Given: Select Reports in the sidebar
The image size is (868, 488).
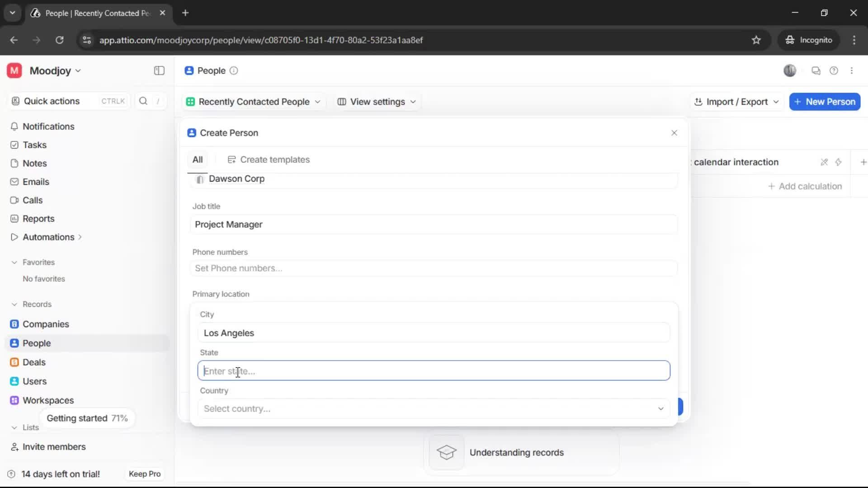Looking at the screenshot, I should [38, 218].
